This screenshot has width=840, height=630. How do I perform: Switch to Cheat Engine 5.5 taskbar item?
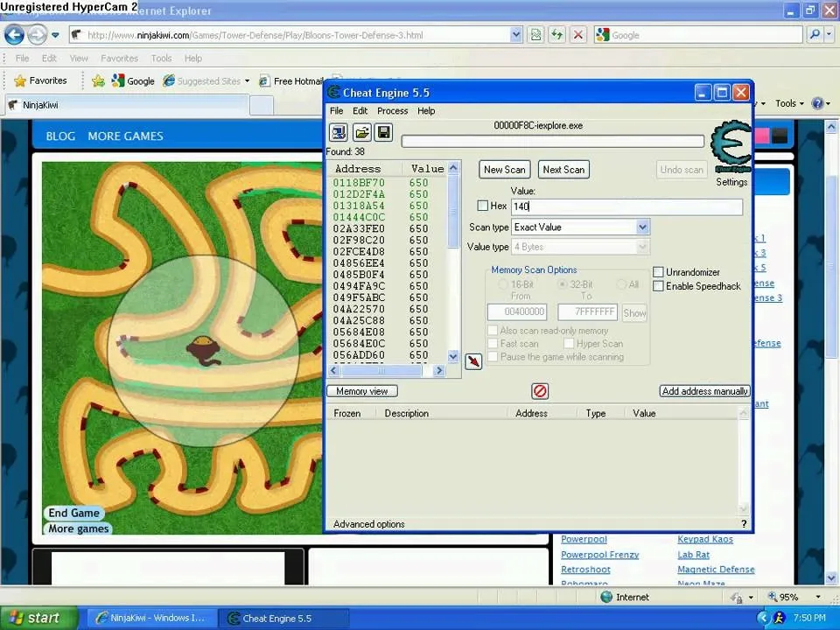coord(284,619)
